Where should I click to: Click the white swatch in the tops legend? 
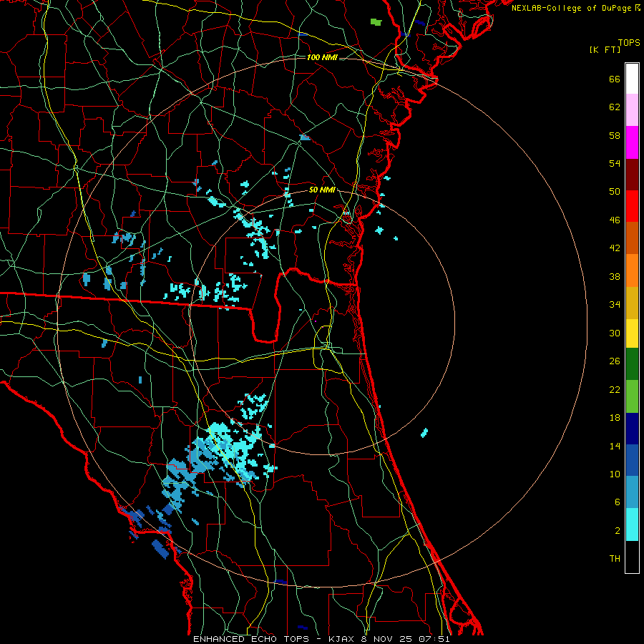pyautogui.click(x=632, y=79)
